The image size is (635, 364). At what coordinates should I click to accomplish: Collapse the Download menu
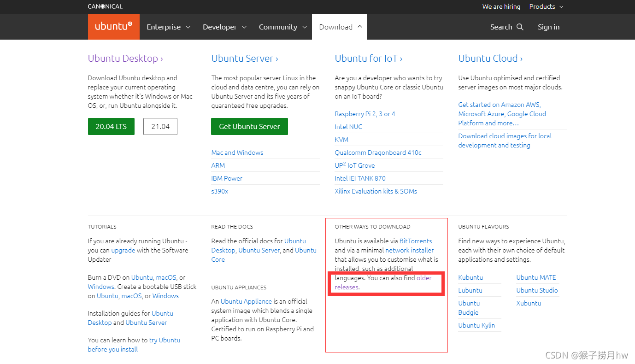340,27
